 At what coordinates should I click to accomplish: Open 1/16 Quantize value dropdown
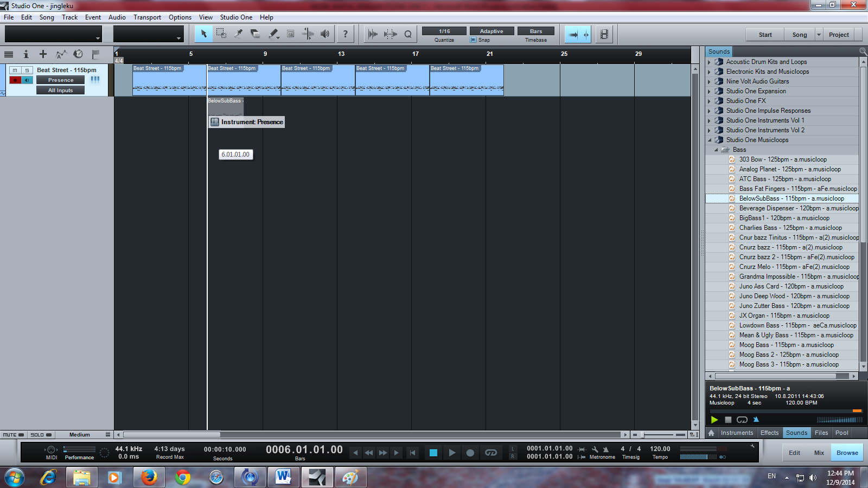(x=444, y=31)
